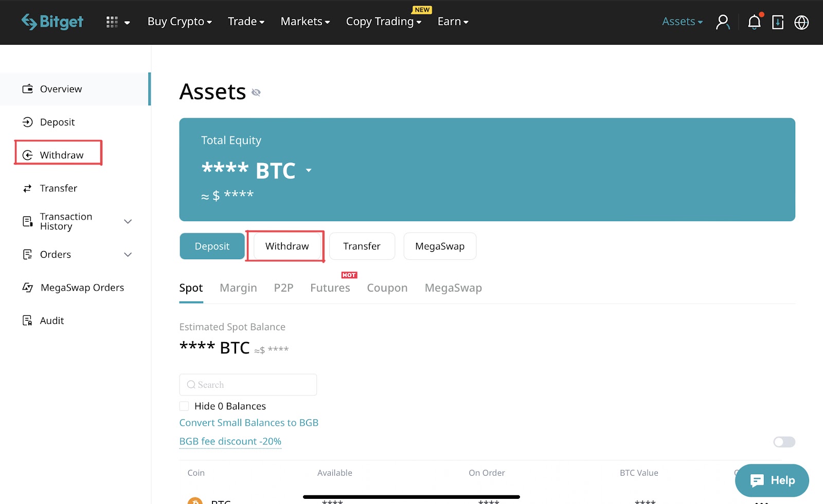Click inside the coin search field
Image resolution: width=823 pixels, height=504 pixels.
[248, 384]
